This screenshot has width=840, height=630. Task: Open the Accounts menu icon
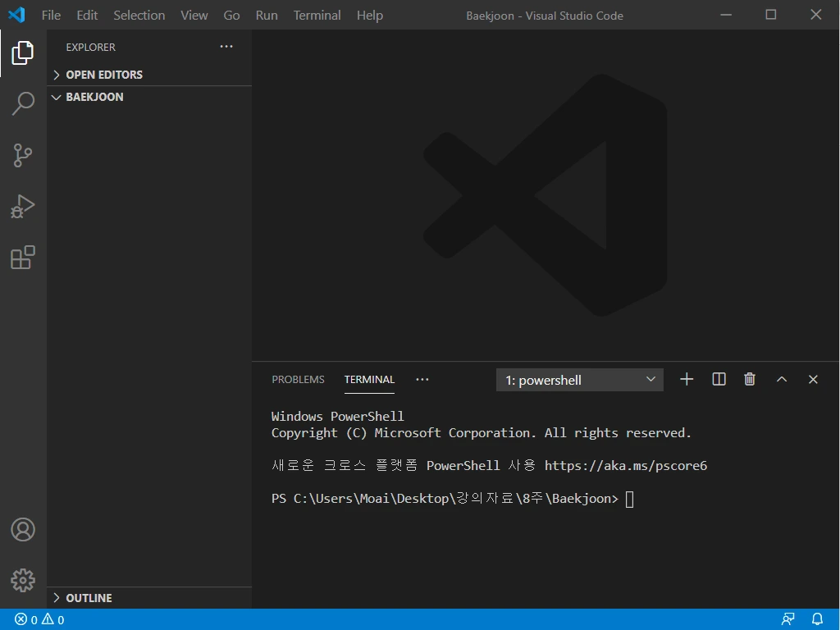point(22,530)
